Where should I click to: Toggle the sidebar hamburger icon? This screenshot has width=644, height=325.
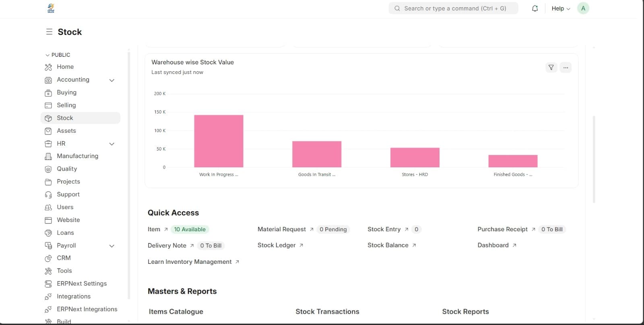click(x=49, y=32)
